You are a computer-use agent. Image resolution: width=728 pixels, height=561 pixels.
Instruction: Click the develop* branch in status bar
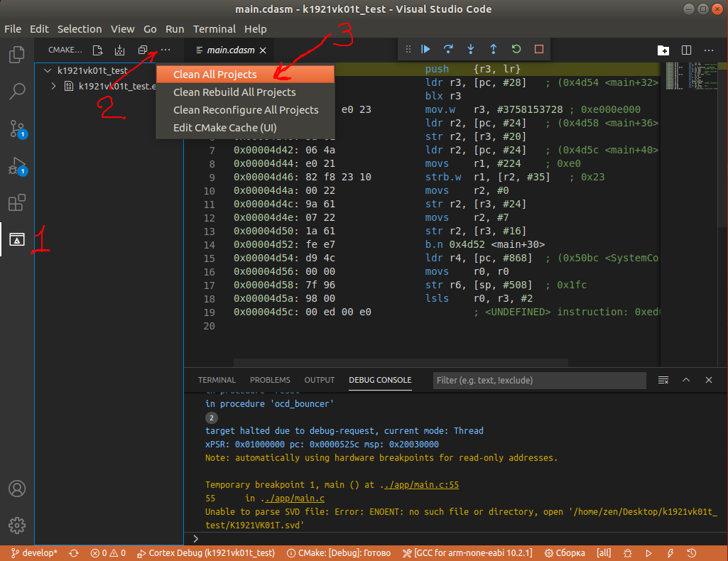[x=34, y=553]
